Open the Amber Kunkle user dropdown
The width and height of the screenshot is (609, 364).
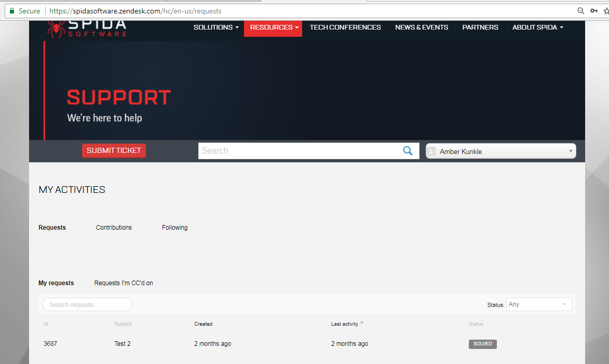tap(500, 151)
